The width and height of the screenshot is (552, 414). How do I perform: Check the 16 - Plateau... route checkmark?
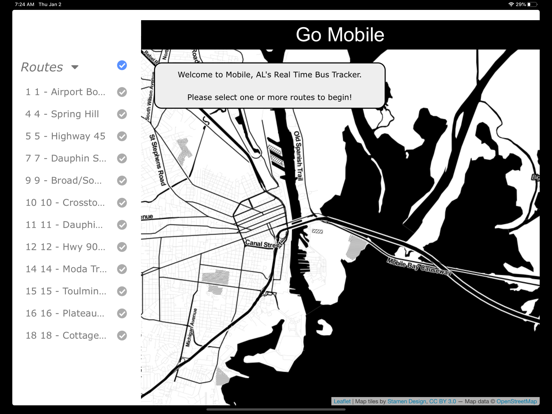coord(122,313)
